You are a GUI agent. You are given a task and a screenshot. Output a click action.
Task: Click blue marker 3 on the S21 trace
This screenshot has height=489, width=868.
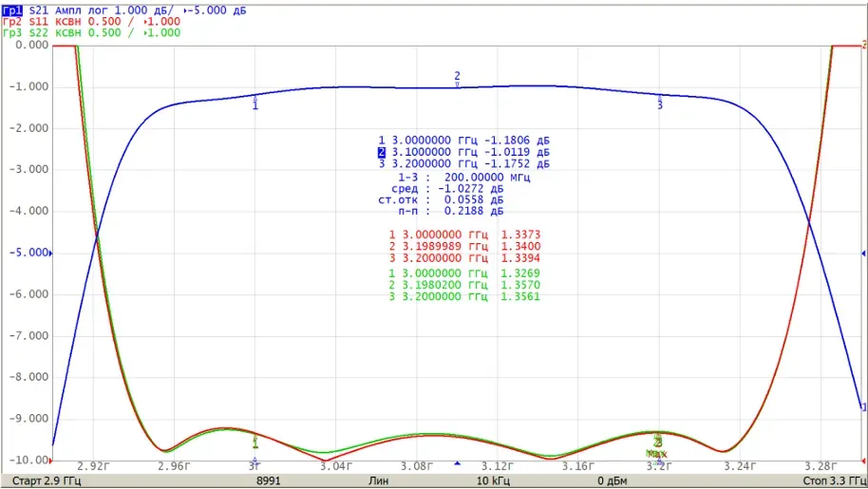660,103
